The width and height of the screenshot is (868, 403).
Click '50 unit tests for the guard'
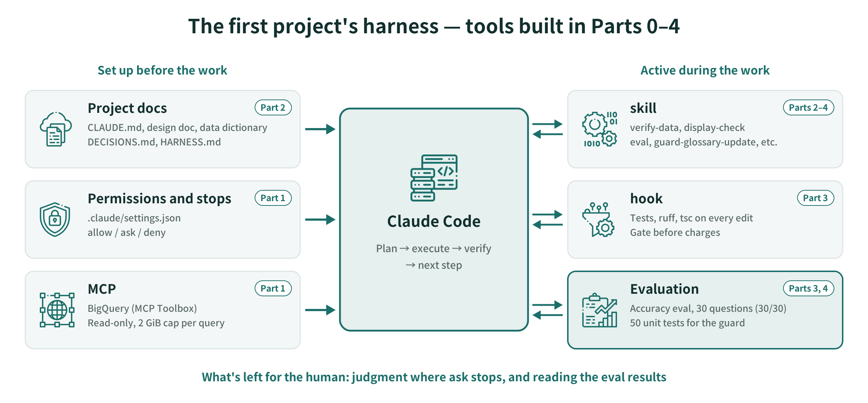688,323
